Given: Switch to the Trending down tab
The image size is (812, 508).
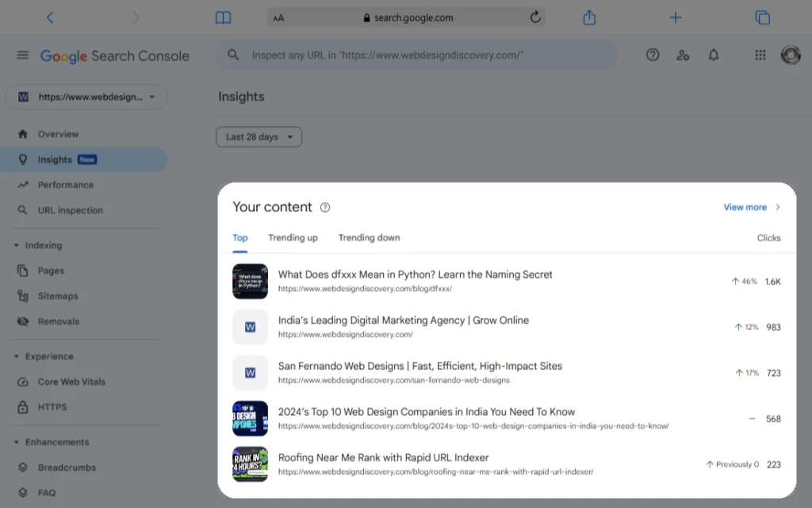Looking at the screenshot, I should 369,237.
